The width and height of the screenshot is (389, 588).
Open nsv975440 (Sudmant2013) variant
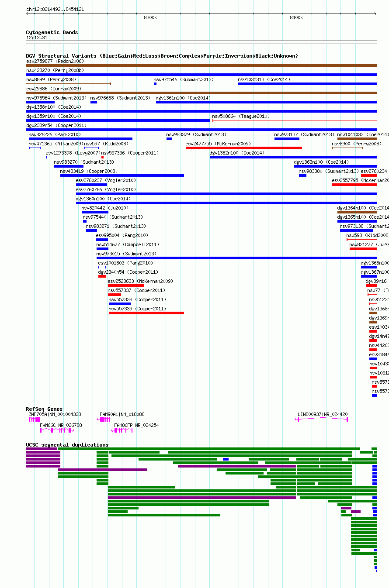point(85,221)
